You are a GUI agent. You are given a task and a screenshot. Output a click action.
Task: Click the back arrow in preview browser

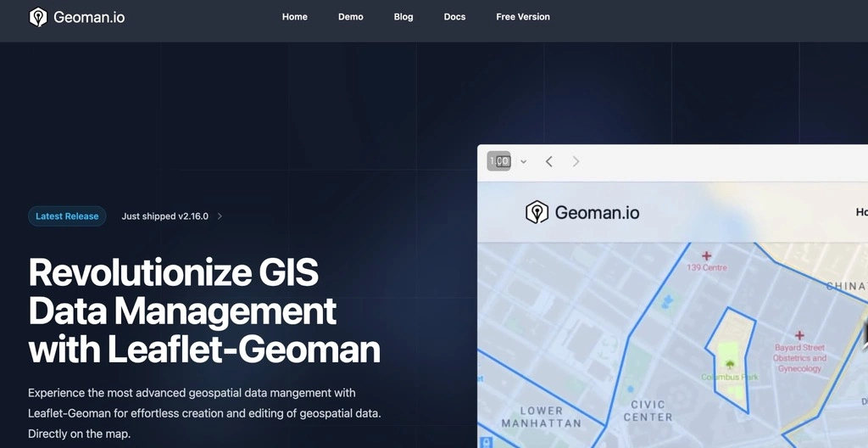548,161
